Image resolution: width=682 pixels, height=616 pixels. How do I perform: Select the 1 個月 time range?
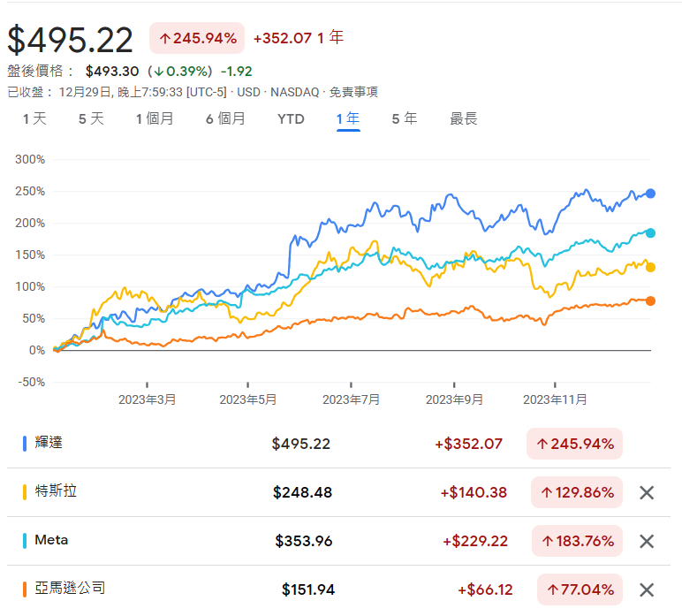(155, 118)
